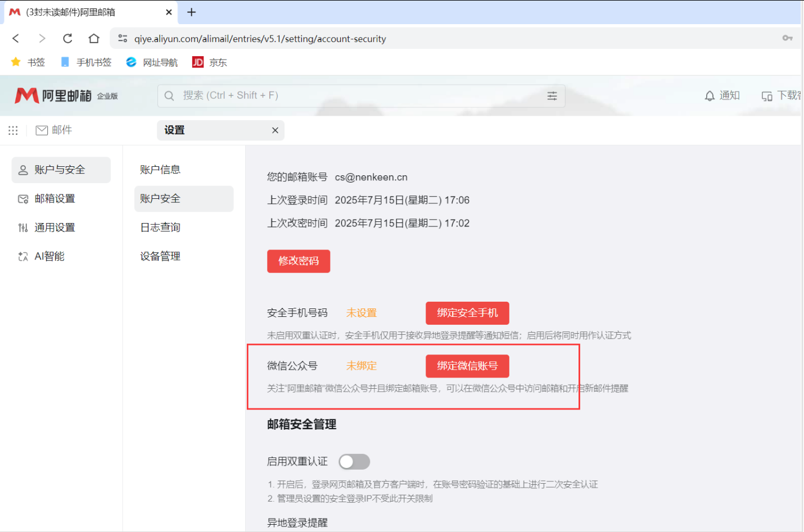This screenshot has width=804, height=532.
Task: Open site info icon in address bar
Action: [x=123, y=38]
